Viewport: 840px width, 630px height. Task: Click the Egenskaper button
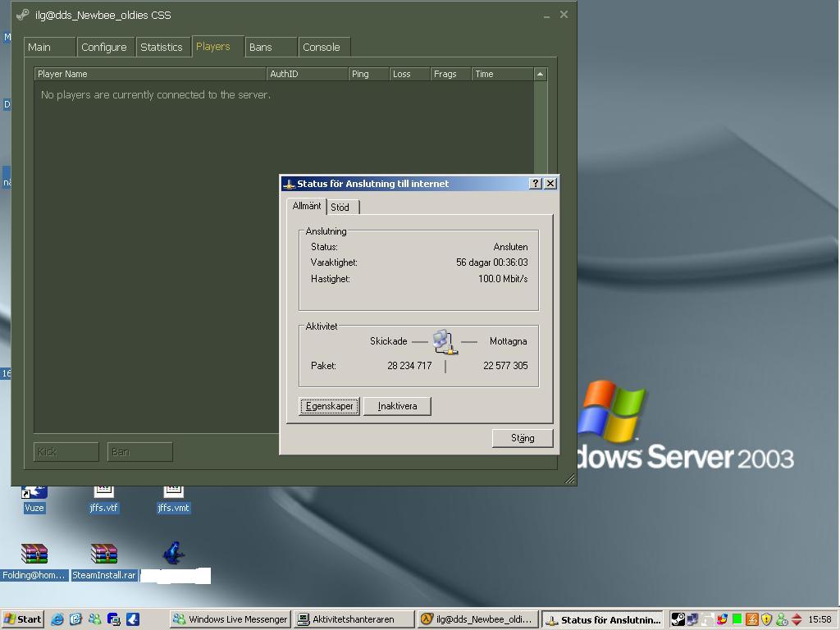[x=330, y=406]
